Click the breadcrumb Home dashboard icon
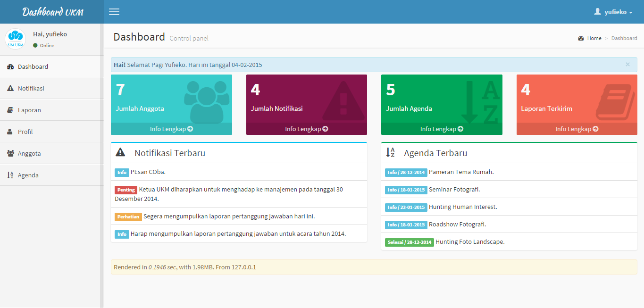Viewport: 644px width, 308px height. coord(581,38)
